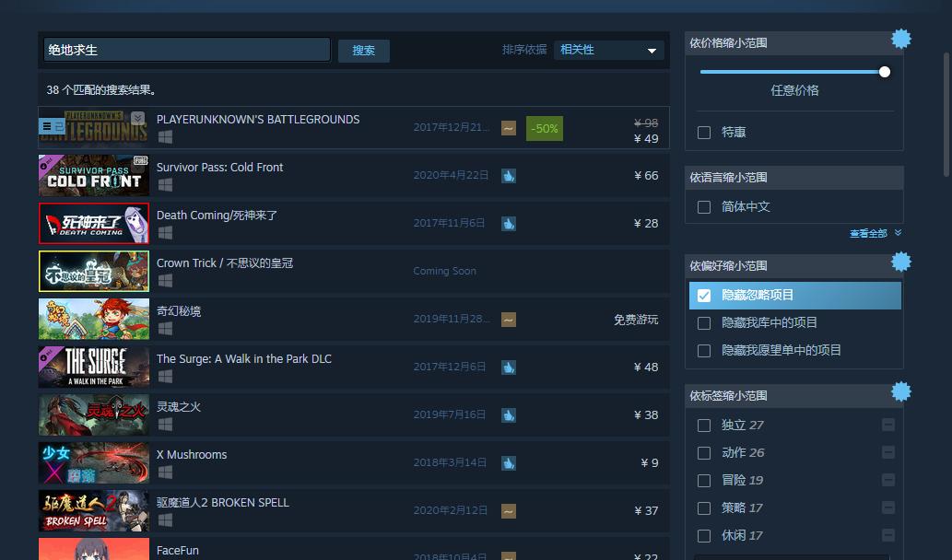Click the Windows platform icon under PLAYERUNKNOWN'S BATTLEGROUNDS
The image size is (952, 560).
click(x=165, y=137)
